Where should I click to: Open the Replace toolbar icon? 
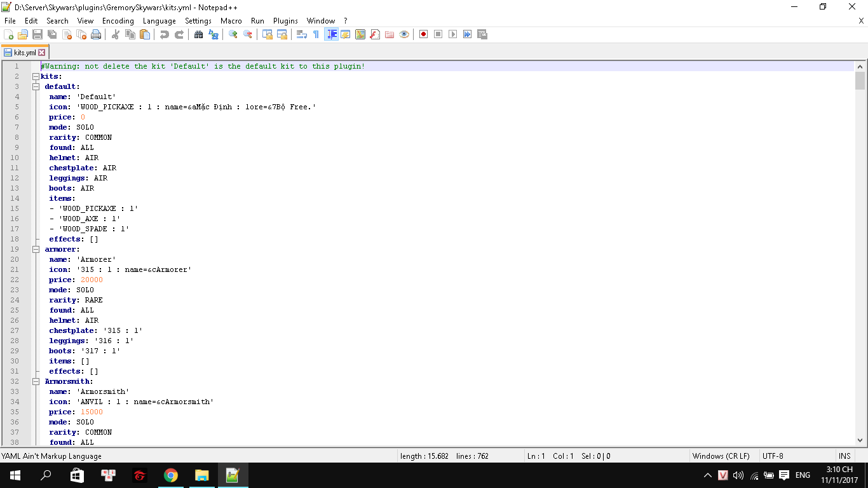(214, 34)
